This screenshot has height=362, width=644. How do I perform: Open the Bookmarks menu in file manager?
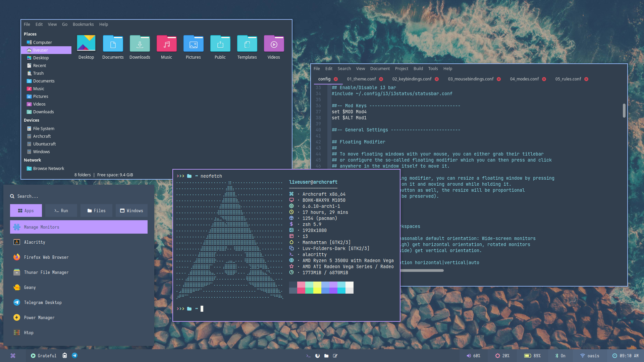[83, 24]
